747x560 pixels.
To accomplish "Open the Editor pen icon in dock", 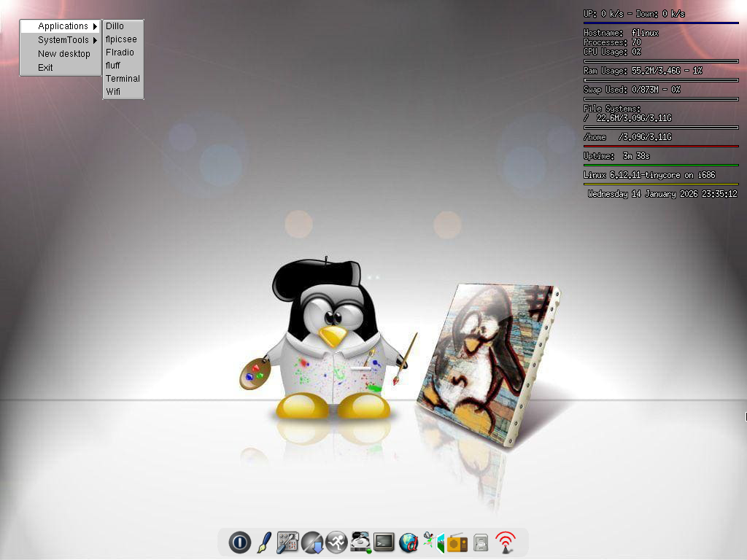I will 264,542.
